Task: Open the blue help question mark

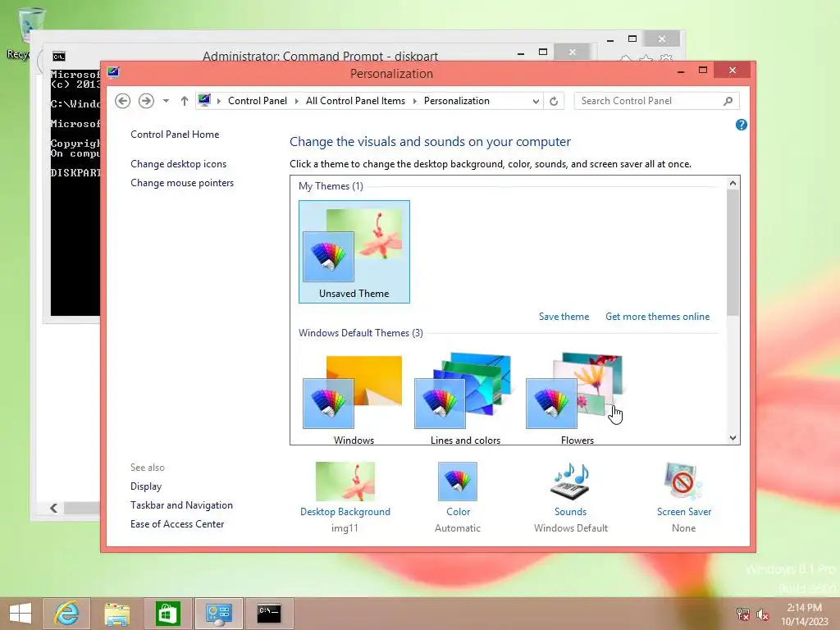Action: click(x=741, y=125)
